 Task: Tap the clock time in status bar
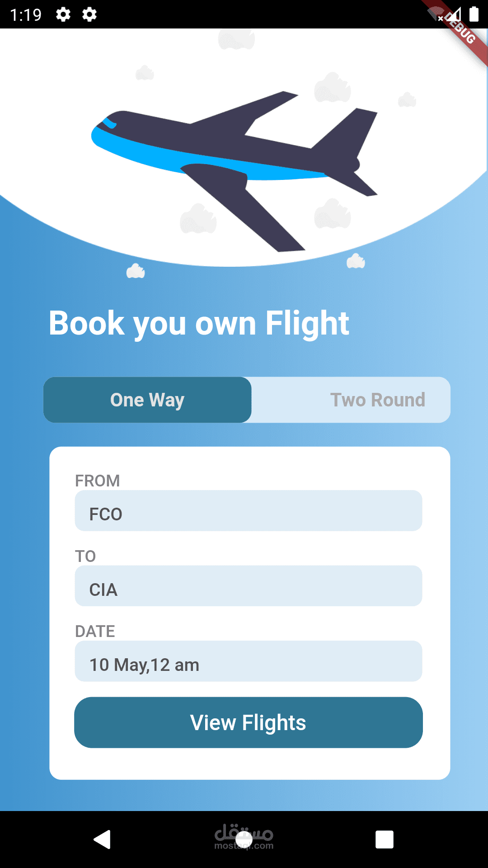point(26,15)
